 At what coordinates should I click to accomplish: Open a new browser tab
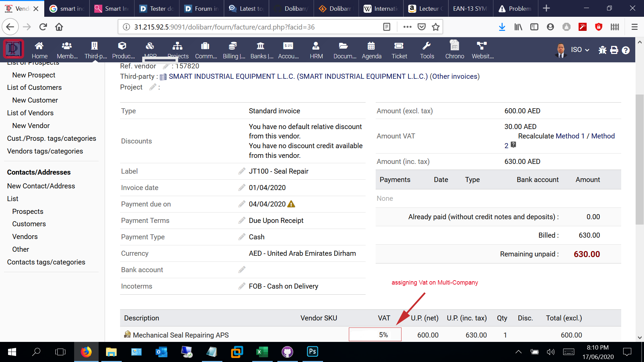(546, 8)
